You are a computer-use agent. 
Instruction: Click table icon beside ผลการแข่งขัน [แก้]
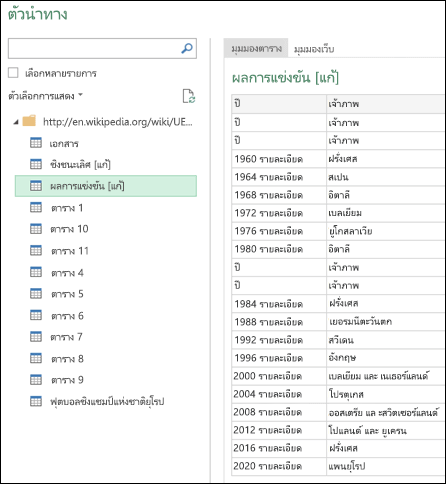click(x=36, y=186)
